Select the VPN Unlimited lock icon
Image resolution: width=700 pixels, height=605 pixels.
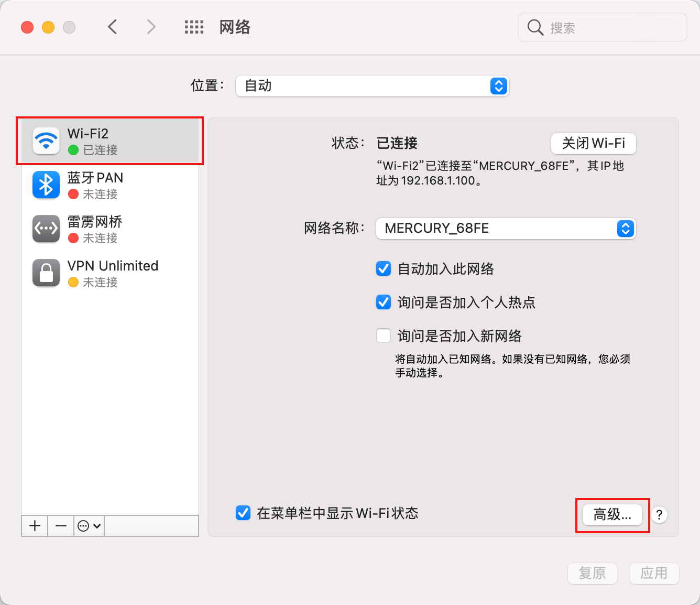[x=46, y=273]
